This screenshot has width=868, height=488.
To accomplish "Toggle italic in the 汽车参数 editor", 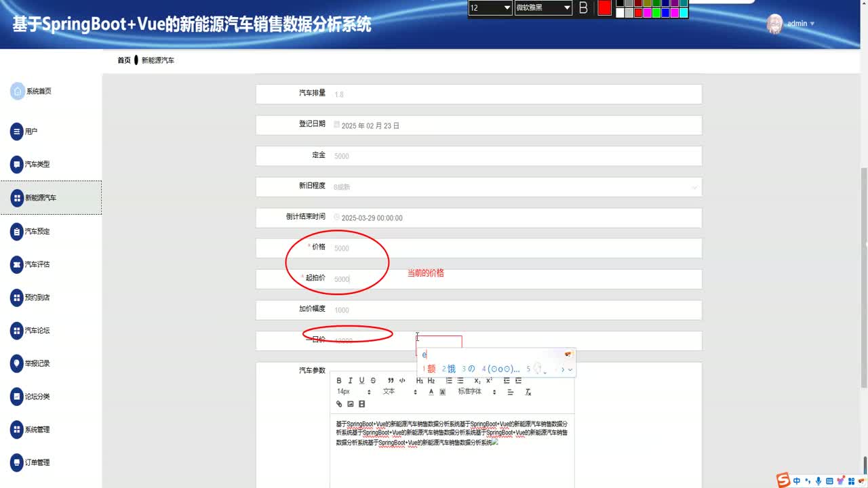I will click(x=350, y=381).
